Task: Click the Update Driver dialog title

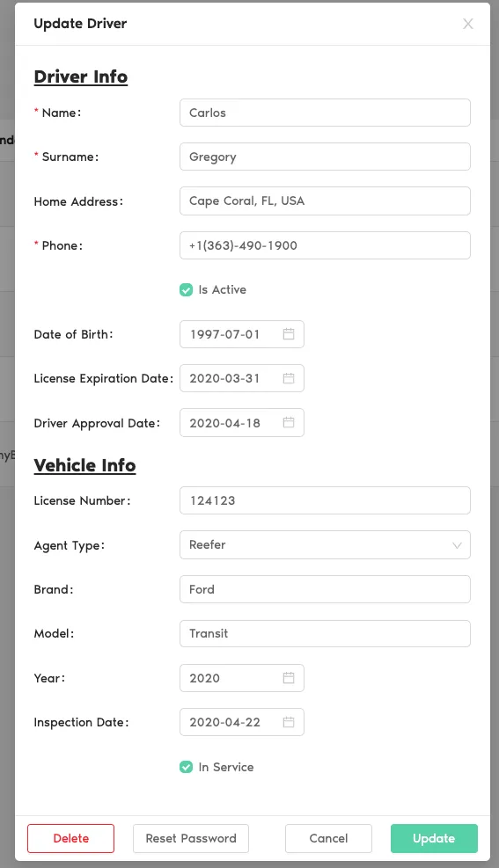Action: tap(80, 23)
